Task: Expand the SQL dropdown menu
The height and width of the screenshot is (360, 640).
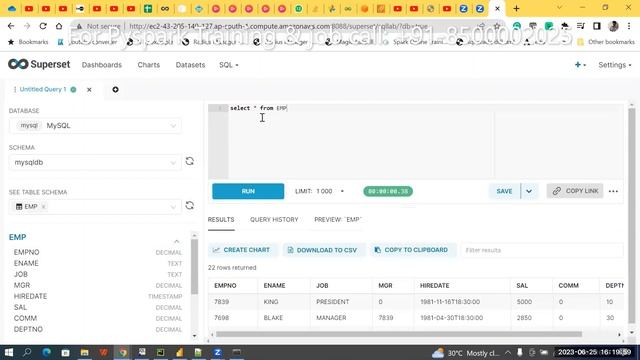Action: (x=229, y=65)
